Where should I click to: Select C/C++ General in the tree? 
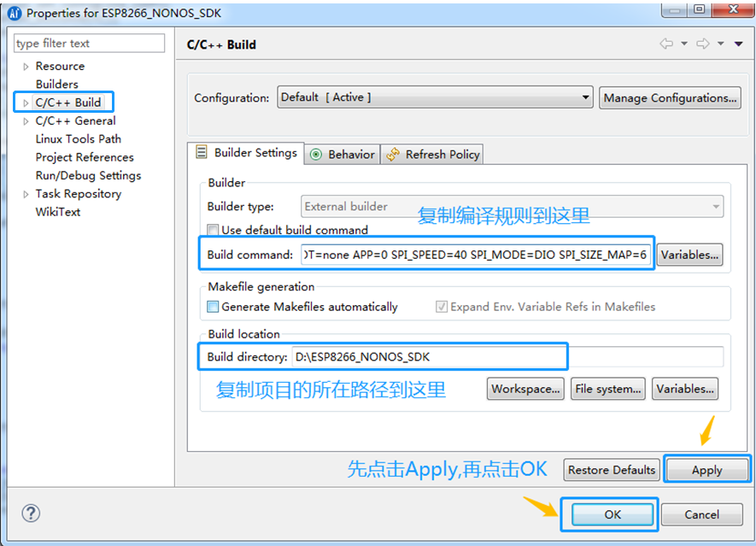75,121
